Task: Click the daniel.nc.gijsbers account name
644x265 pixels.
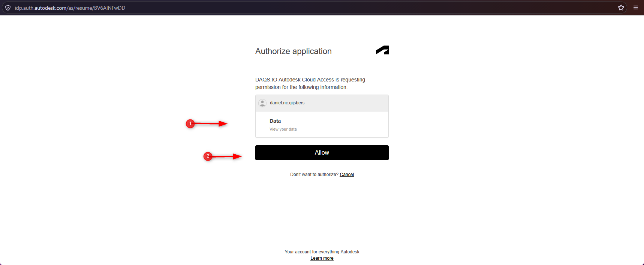Action: click(x=287, y=103)
